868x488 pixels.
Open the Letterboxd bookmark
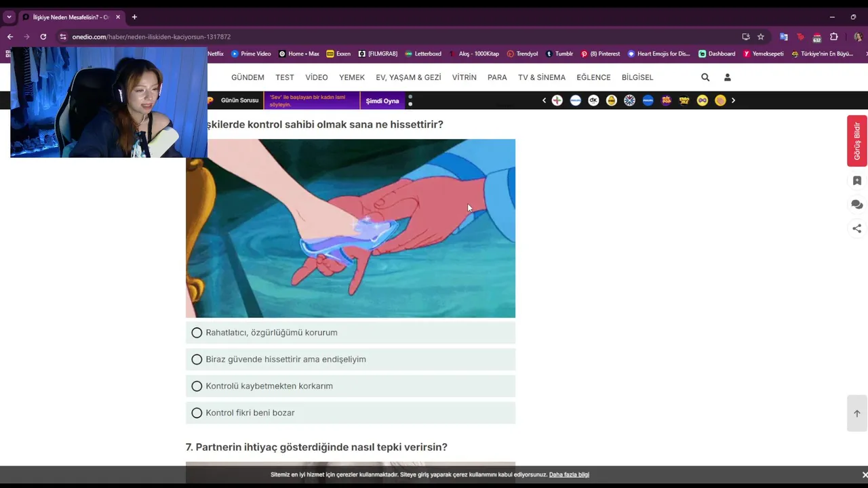423,54
